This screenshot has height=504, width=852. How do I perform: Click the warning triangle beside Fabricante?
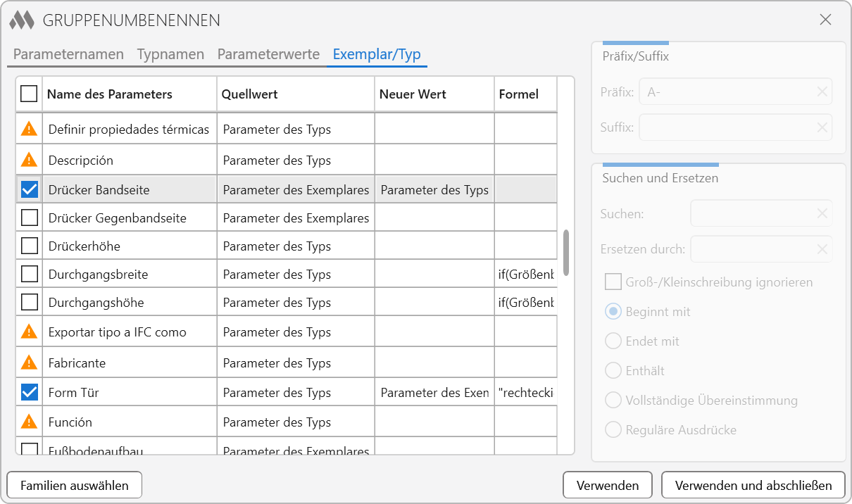[x=29, y=363]
